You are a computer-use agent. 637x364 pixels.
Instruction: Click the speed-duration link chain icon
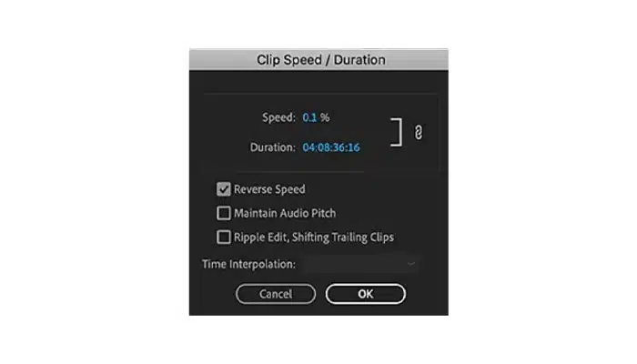pos(418,133)
